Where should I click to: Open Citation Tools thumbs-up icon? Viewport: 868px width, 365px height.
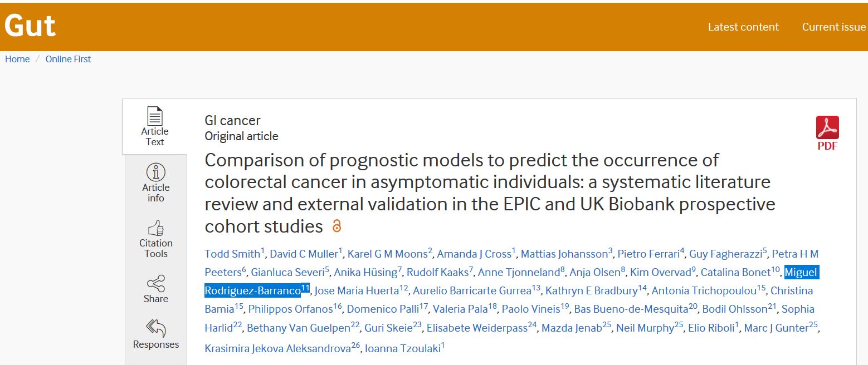tap(155, 228)
